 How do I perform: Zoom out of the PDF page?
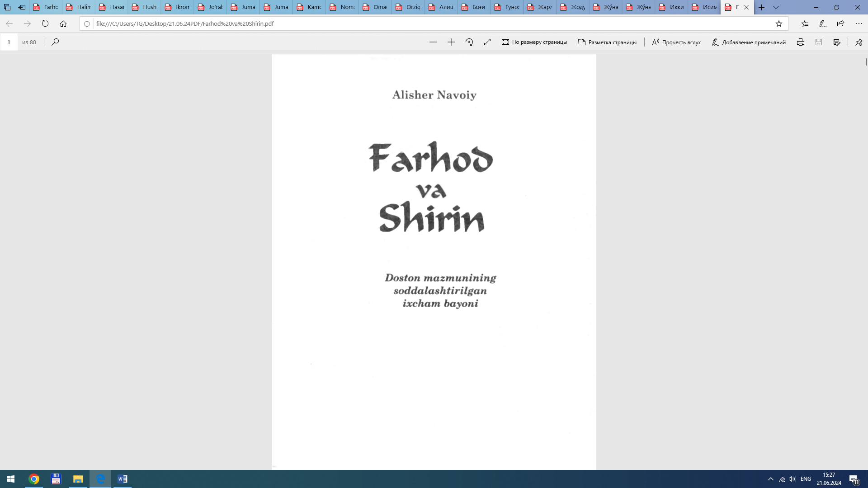click(x=433, y=42)
